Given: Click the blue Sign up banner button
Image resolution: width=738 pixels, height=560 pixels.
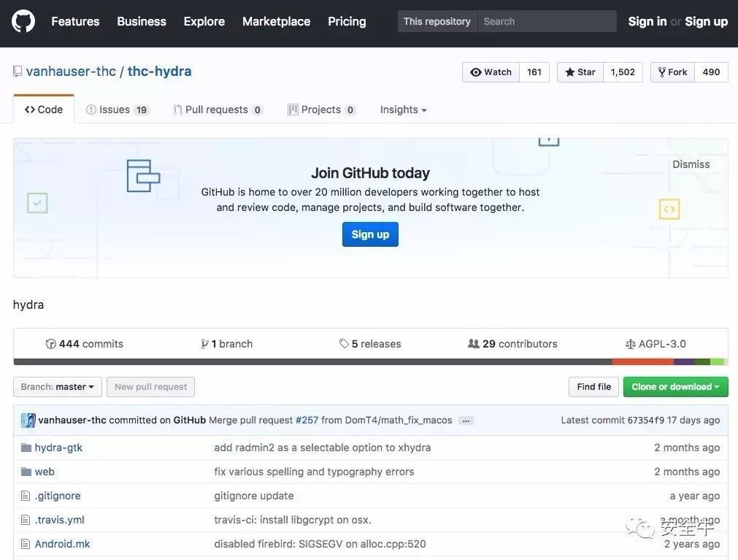Looking at the screenshot, I should coord(370,234).
